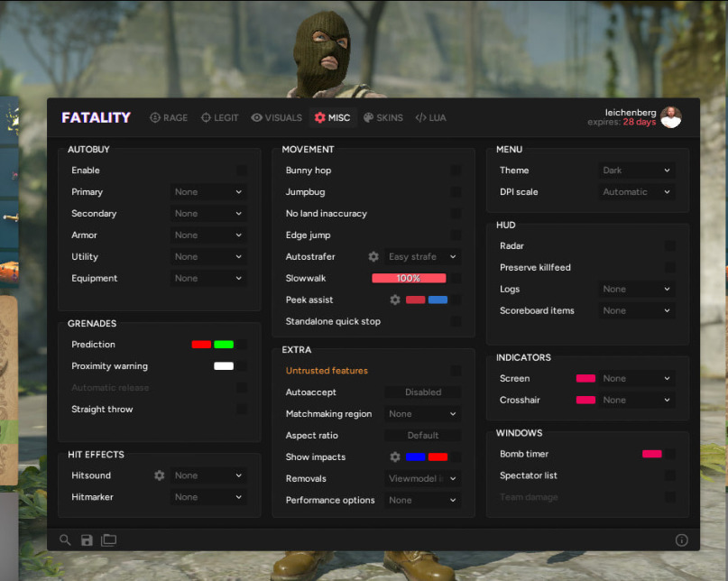The image size is (728, 581).
Task: Open Peek assist settings gear
Action: click(x=395, y=300)
